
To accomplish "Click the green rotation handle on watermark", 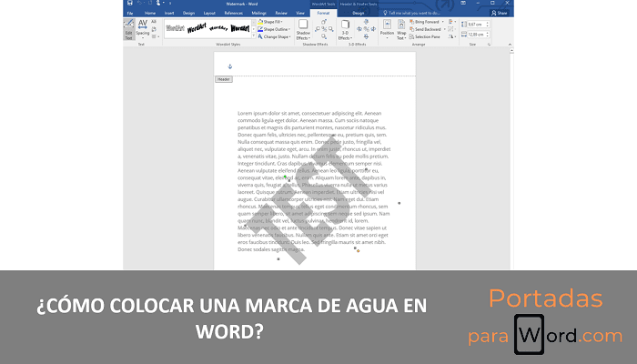I will 285,177.
